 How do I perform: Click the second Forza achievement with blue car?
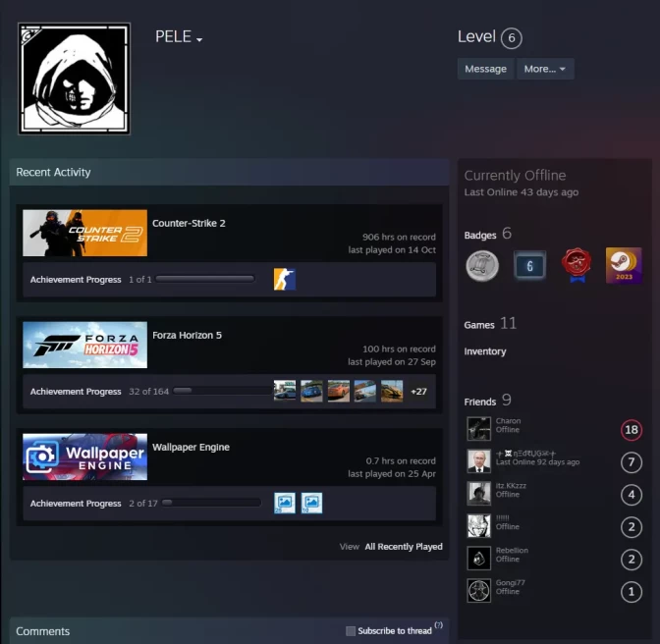tap(311, 391)
